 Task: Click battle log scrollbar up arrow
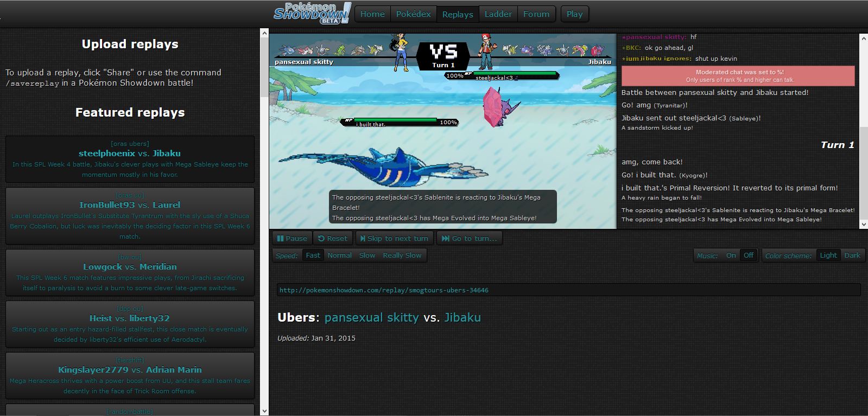[863, 37]
